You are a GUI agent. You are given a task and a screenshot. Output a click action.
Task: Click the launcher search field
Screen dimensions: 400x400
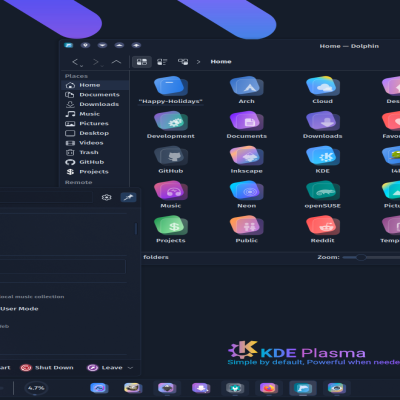click(x=46, y=197)
